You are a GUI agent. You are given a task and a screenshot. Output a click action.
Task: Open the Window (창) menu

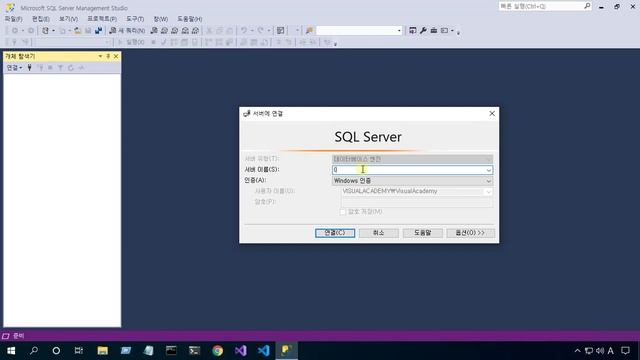coord(160,19)
